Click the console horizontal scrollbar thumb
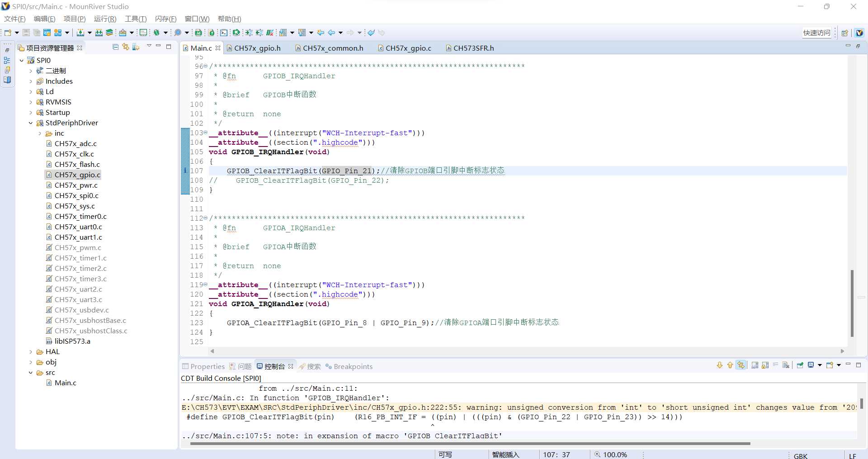The height and width of the screenshot is (459, 868). [470, 444]
